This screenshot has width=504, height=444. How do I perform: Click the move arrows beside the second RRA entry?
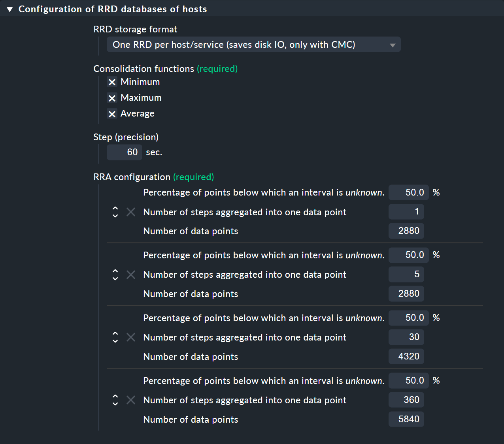[115, 275]
